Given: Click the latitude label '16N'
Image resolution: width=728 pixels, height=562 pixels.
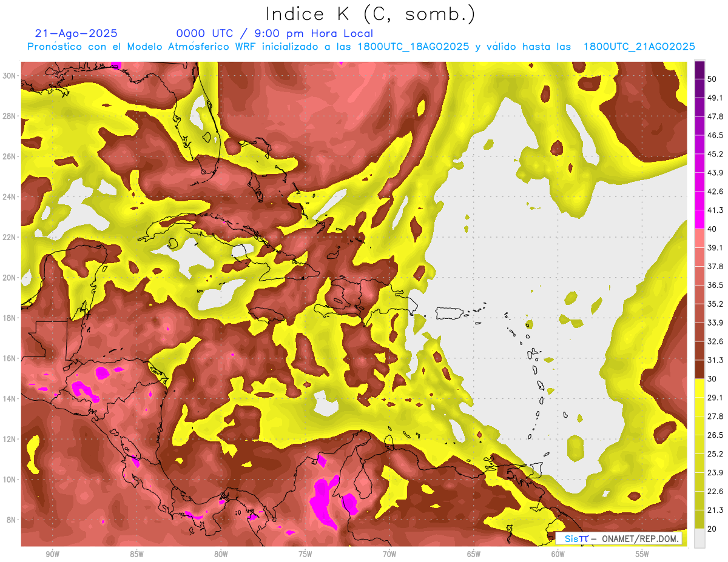Looking at the screenshot, I should pyautogui.click(x=9, y=358).
